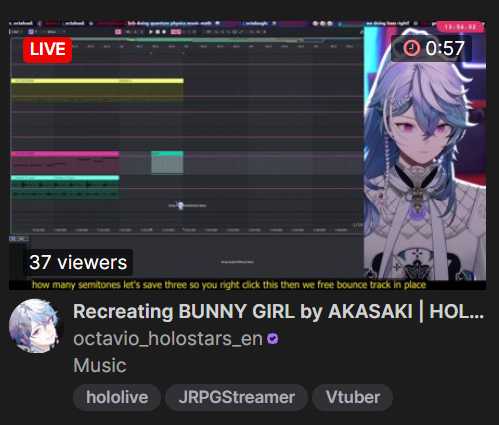This screenshot has height=425, width=499.
Task: Open the Recreating BUNNY GIRL stream title
Action: (x=278, y=312)
